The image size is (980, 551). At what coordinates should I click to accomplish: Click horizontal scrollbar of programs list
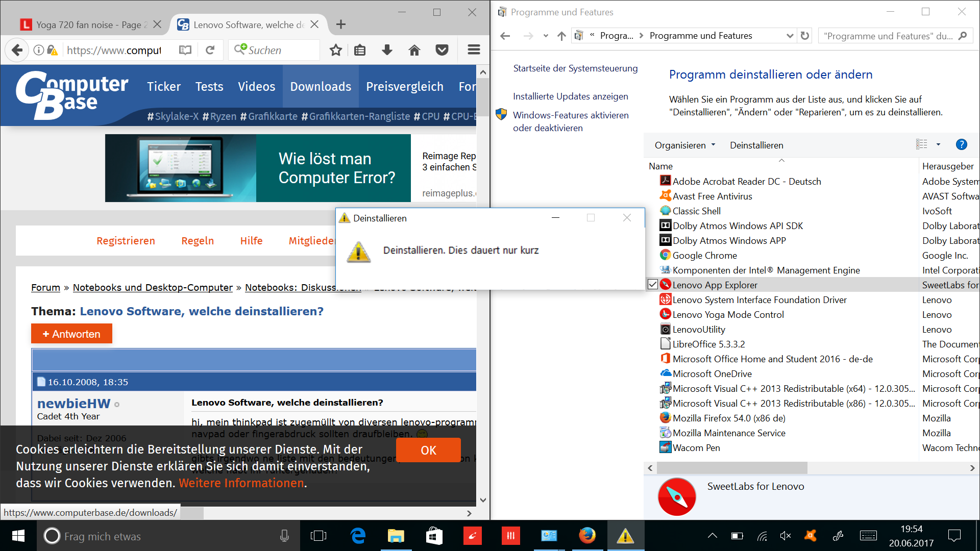coord(732,468)
